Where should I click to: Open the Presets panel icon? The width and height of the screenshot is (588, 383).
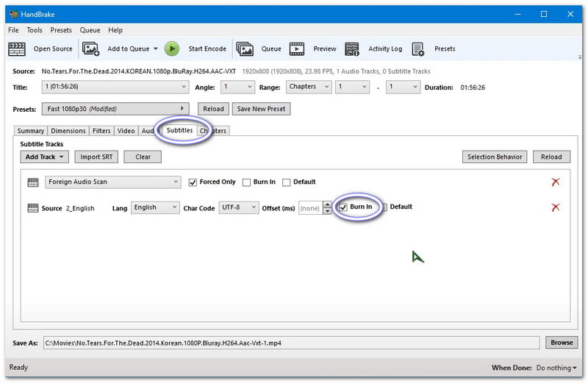[x=418, y=49]
